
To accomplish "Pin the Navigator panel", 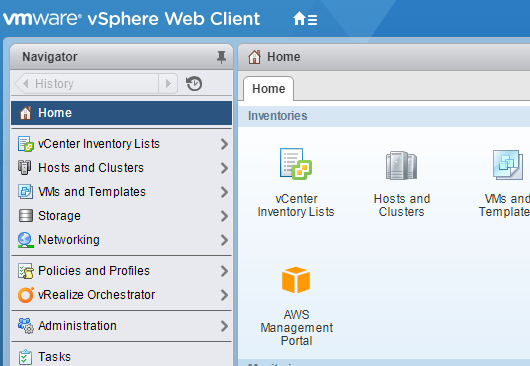I will click(x=221, y=57).
